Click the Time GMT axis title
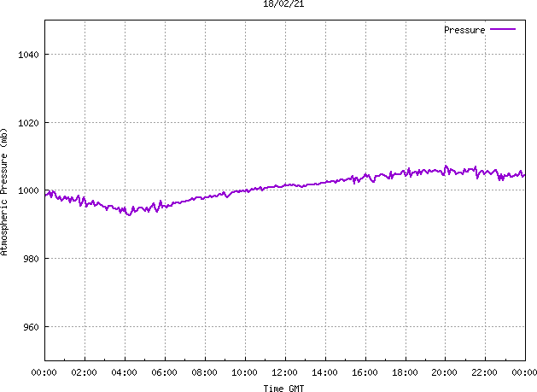 pos(283,389)
